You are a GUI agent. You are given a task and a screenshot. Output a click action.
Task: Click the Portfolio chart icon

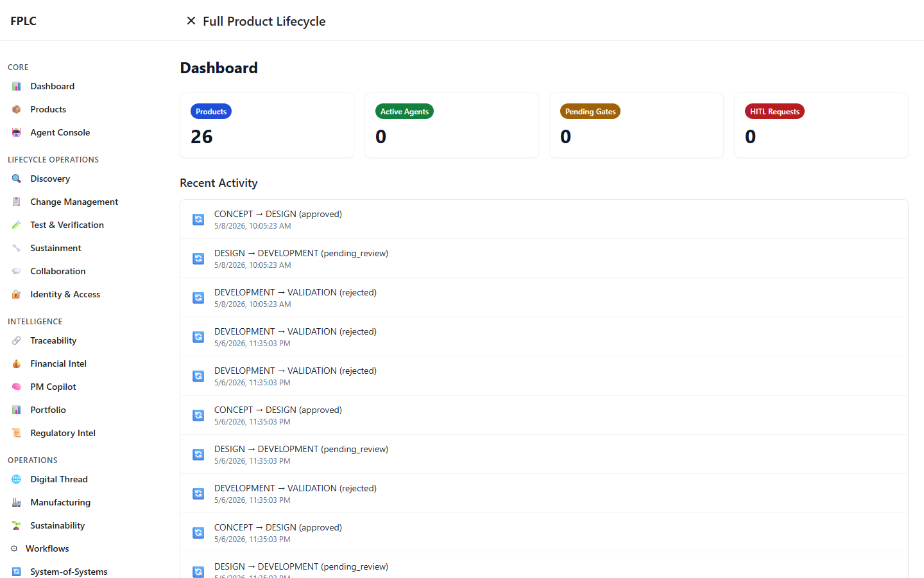pyautogui.click(x=17, y=410)
